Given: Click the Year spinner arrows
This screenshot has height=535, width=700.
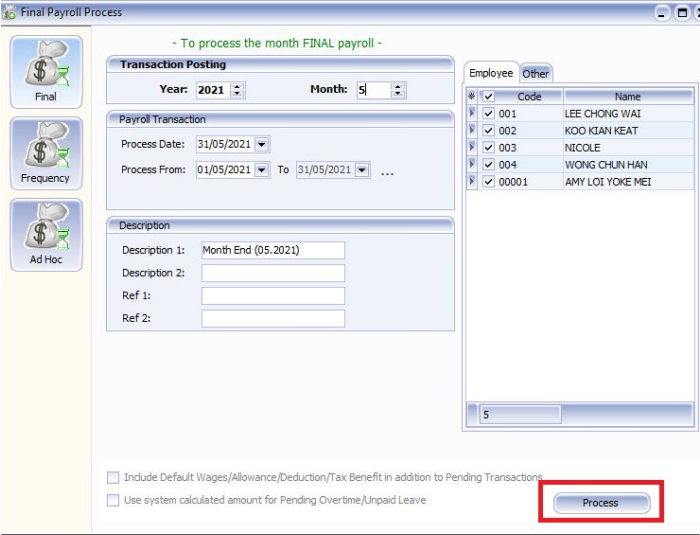Looking at the screenshot, I should pos(237,90).
